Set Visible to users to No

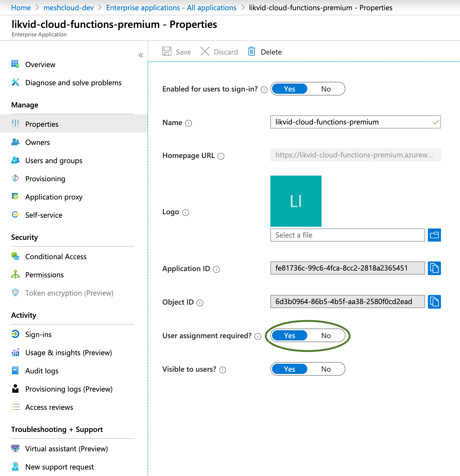pyautogui.click(x=326, y=369)
